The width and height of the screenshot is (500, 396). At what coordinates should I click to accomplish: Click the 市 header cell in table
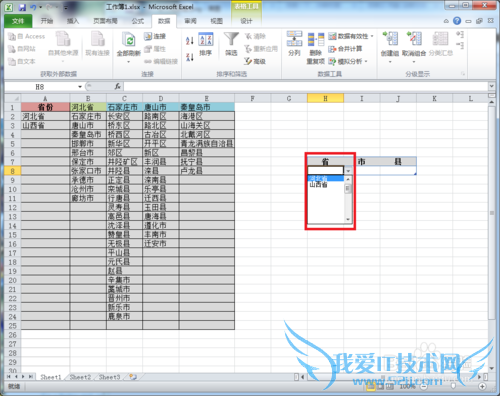click(362, 162)
